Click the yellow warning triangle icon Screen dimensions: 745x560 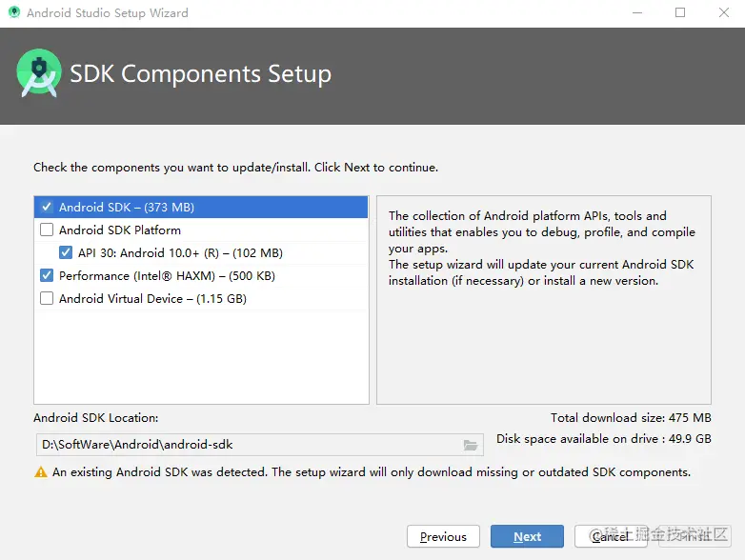click(x=41, y=472)
